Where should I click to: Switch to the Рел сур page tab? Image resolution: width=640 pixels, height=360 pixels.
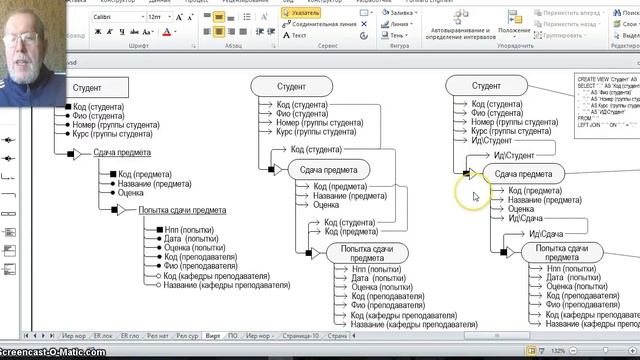click(187, 336)
